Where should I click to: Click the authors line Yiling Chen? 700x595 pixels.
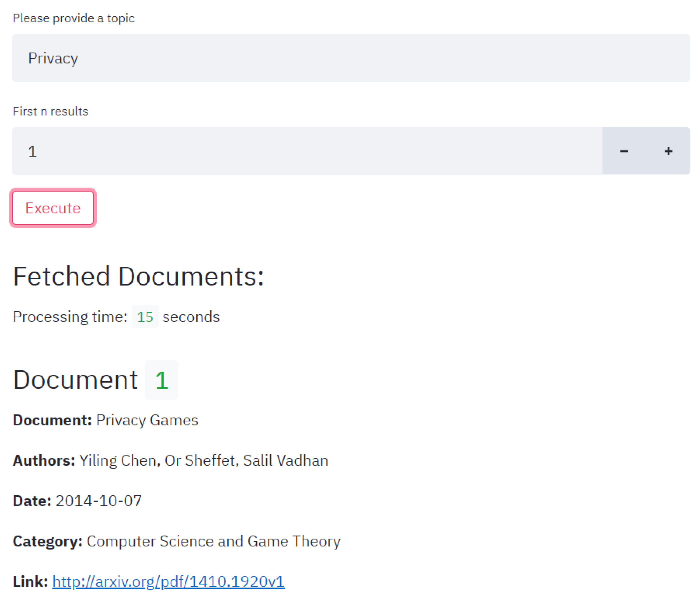pyautogui.click(x=203, y=460)
